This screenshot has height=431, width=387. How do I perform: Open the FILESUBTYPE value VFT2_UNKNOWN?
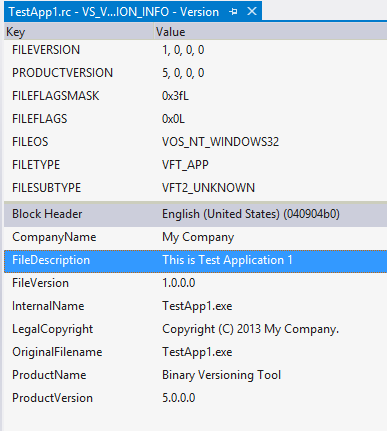point(208,188)
